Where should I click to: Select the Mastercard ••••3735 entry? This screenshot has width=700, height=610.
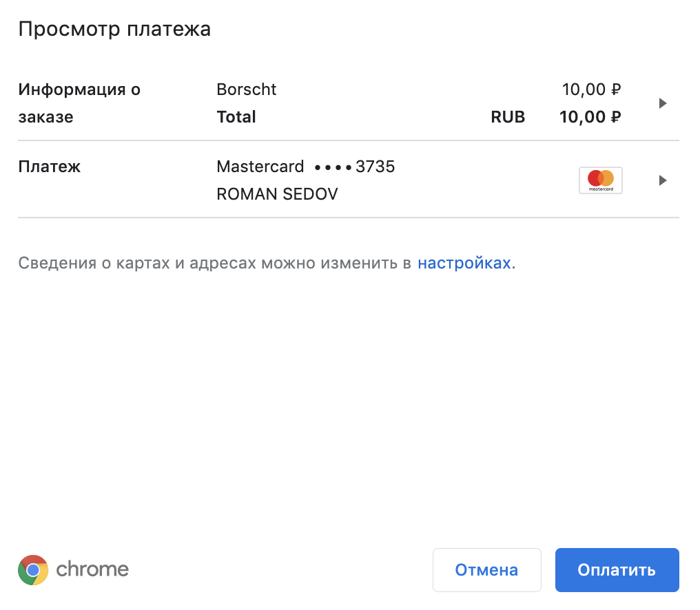[306, 166]
